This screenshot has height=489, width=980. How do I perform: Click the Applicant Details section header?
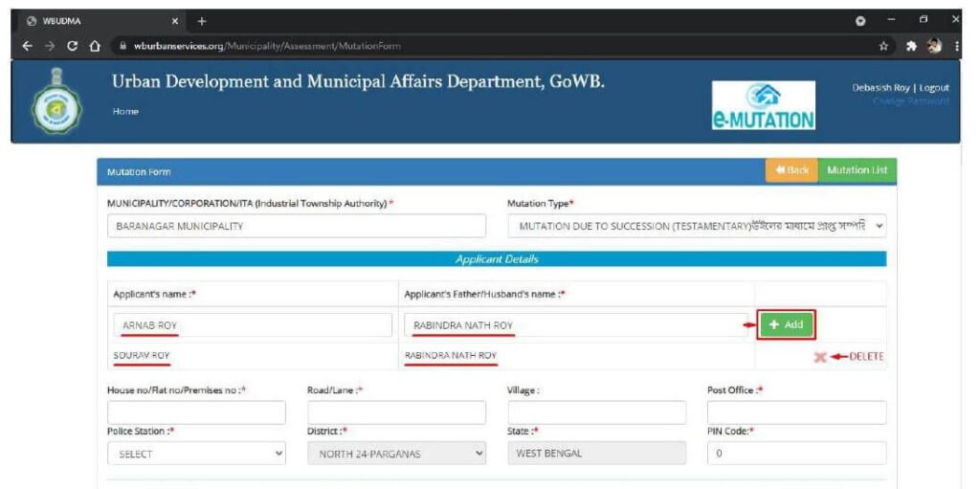[x=497, y=259]
